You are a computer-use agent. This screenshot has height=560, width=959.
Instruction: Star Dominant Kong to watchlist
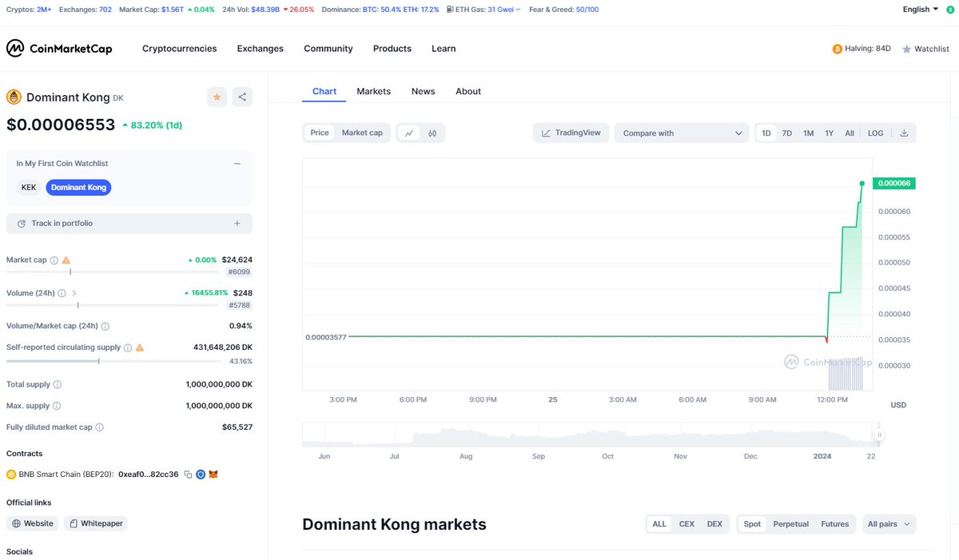click(x=217, y=97)
